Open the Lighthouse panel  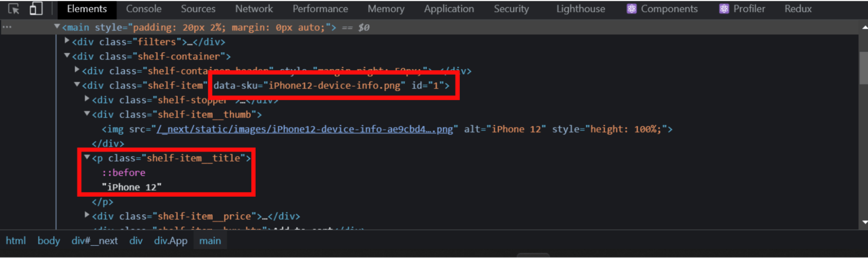(x=581, y=8)
